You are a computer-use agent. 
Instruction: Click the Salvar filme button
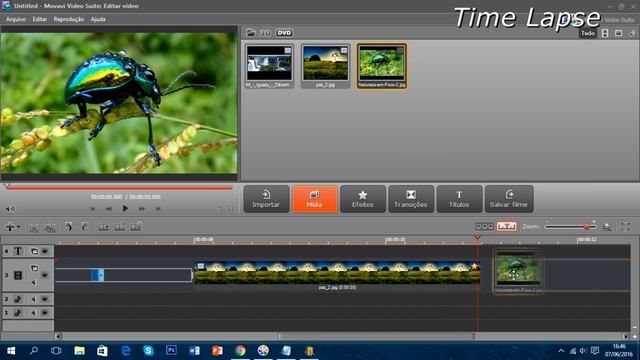[x=509, y=199]
